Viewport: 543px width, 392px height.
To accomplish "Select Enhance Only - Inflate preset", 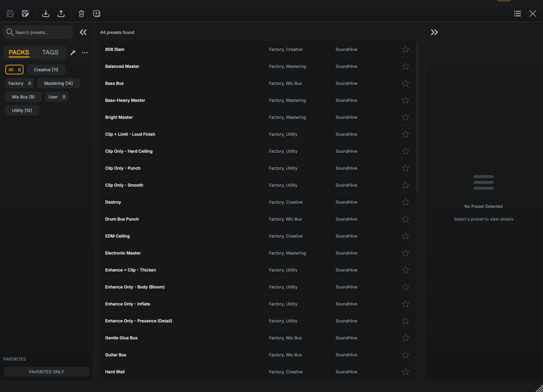I will (x=257, y=304).
